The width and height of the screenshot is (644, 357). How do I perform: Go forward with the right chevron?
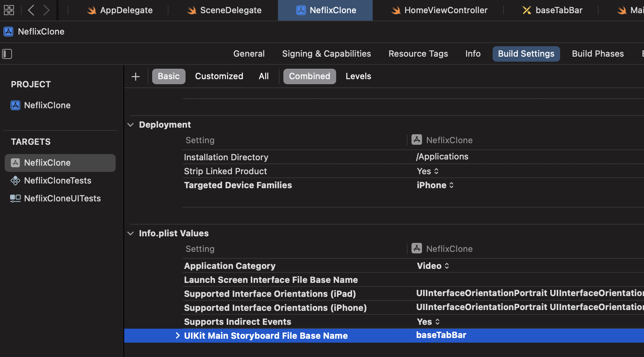46,10
